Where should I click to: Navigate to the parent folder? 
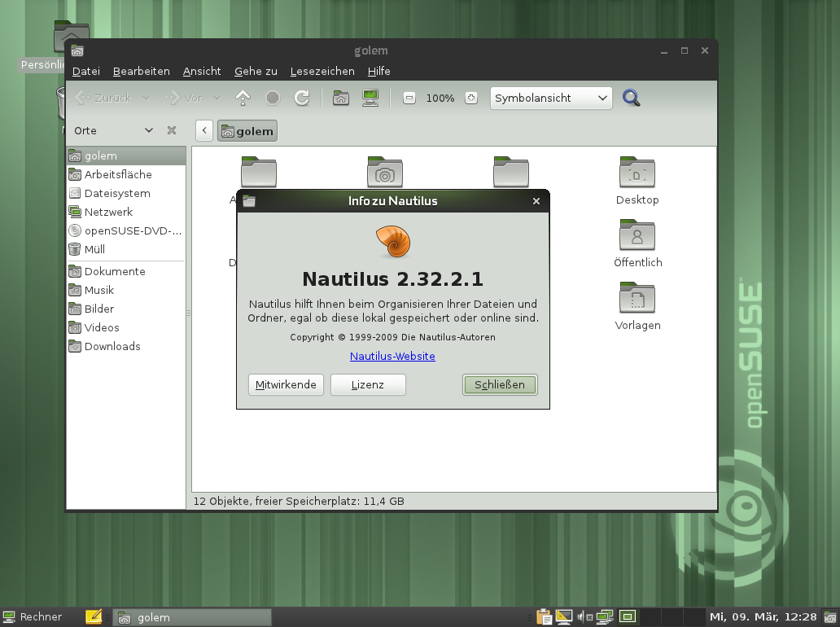click(x=243, y=97)
